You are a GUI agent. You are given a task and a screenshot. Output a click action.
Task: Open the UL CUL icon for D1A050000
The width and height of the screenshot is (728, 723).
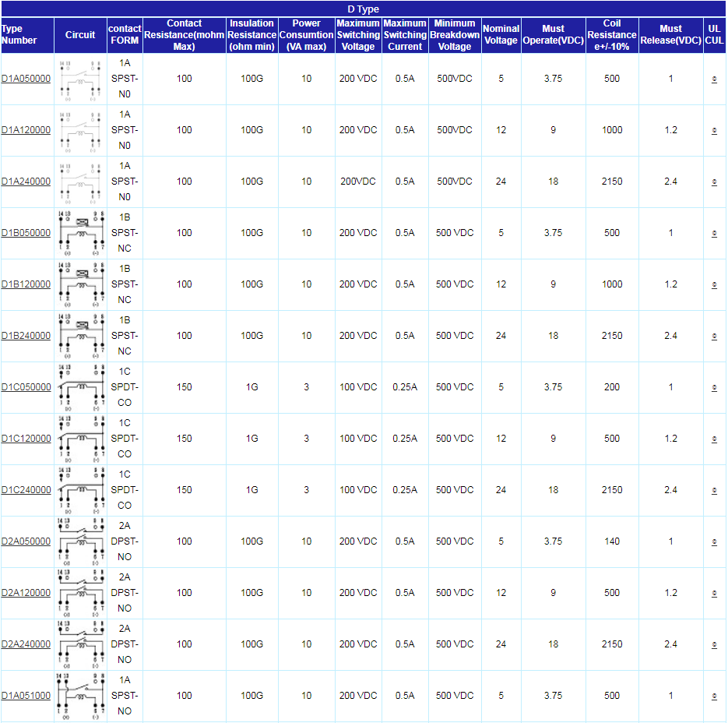(x=714, y=79)
